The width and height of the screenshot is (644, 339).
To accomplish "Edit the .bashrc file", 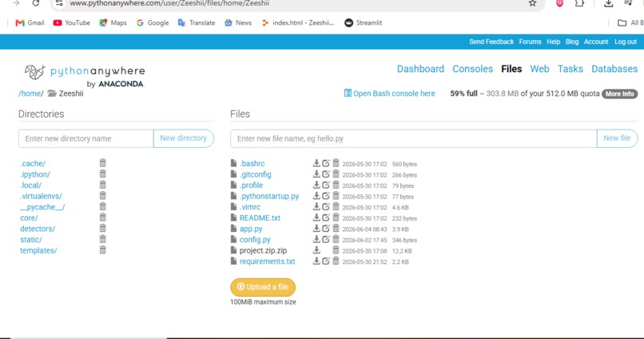I will [326, 163].
